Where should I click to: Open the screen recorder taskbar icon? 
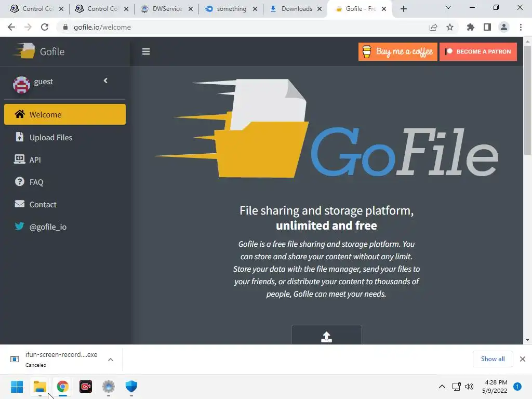(x=86, y=387)
